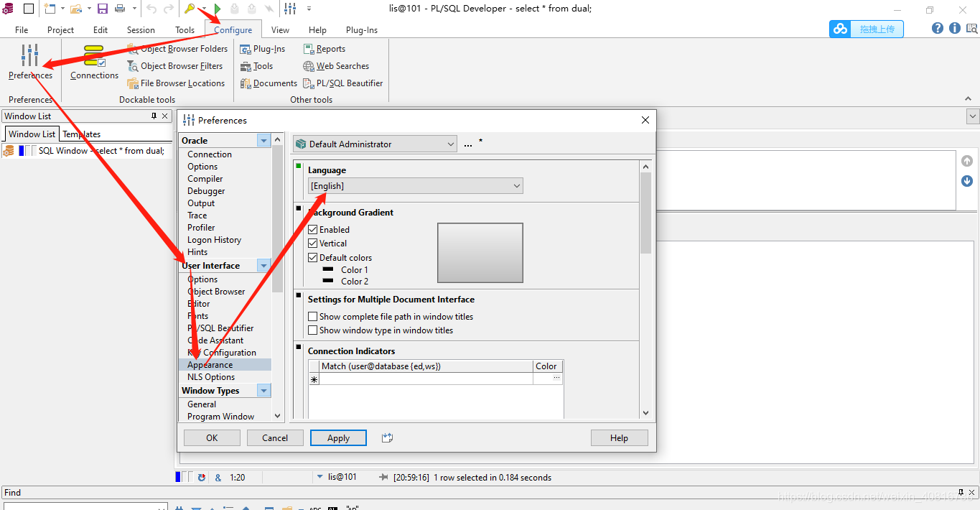Click the ampersand substitution icon in status bar

pos(217,477)
